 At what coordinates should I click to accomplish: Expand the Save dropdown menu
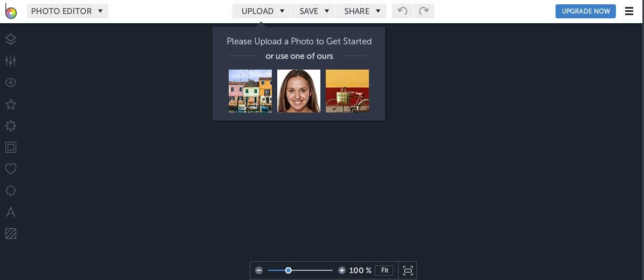coord(313,11)
